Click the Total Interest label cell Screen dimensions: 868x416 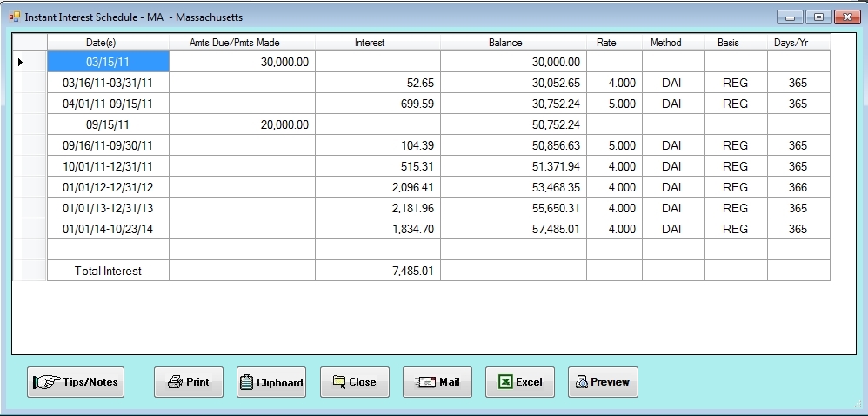click(x=108, y=271)
